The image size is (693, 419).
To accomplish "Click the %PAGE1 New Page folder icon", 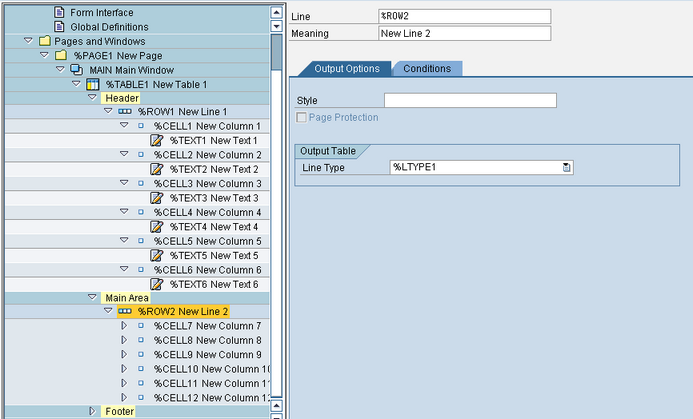I will pos(61,55).
